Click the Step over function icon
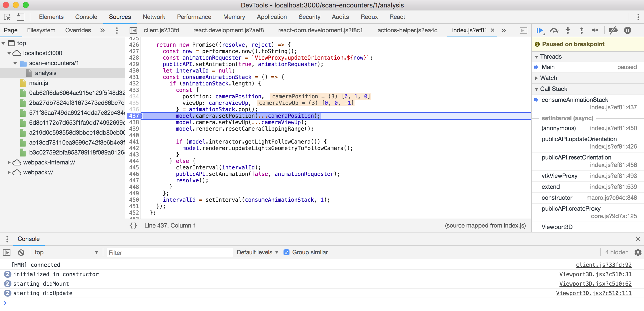This screenshot has height=311, width=644. (x=554, y=30)
